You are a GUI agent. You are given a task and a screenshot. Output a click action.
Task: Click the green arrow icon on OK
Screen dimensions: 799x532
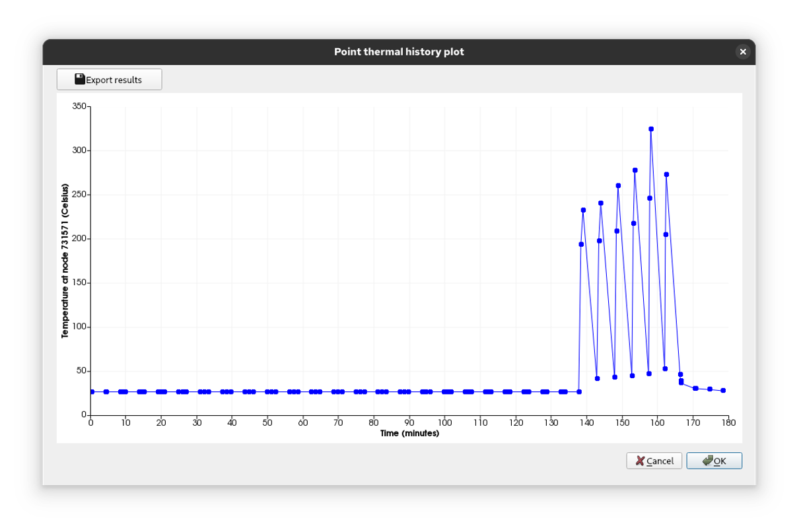(x=708, y=461)
